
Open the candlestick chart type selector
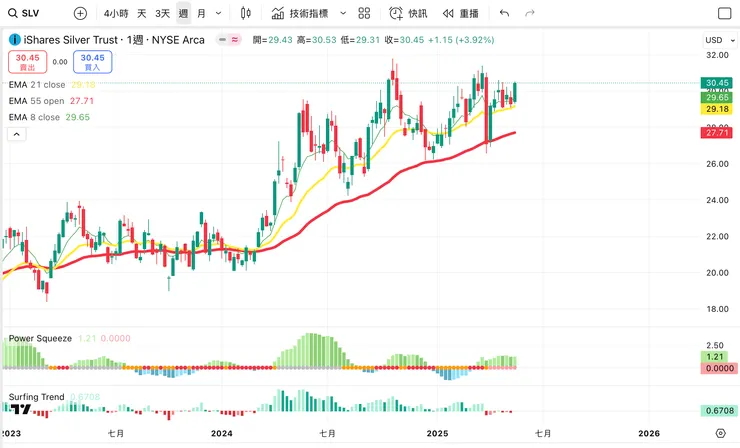(x=245, y=13)
